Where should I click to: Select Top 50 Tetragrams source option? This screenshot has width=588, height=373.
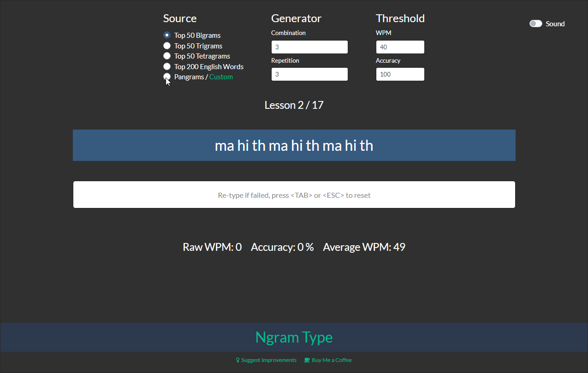tap(167, 56)
